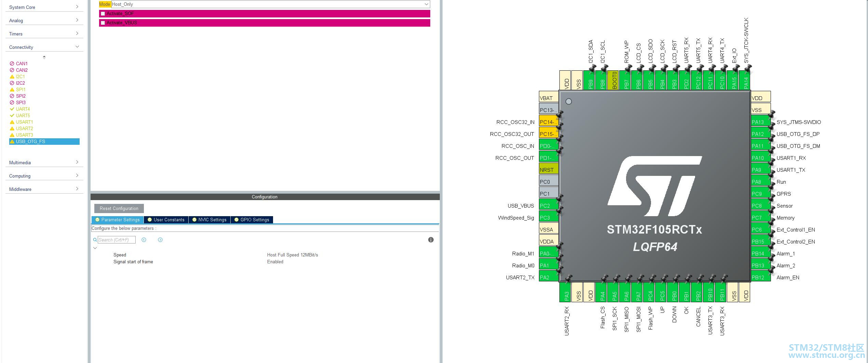Expand the Computing category
Viewport: 868px width, 363px height.
coord(44,176)
